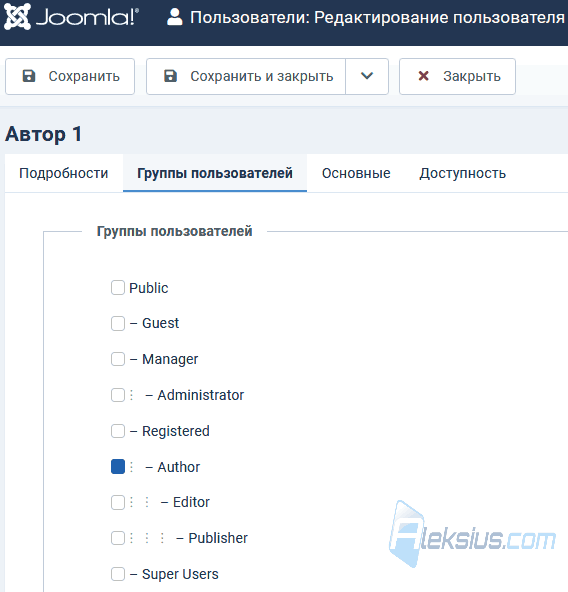Uncheck the Author group checkbox
This screenshot has width=568, height=592.
pyautogui.click(x=118, y=467)
